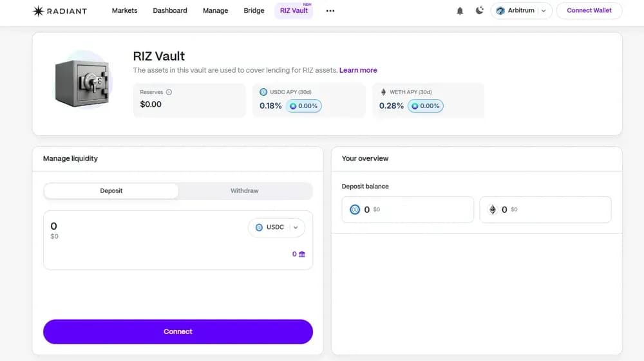Toggle dark mode moon icon

(x=480, y=10)
